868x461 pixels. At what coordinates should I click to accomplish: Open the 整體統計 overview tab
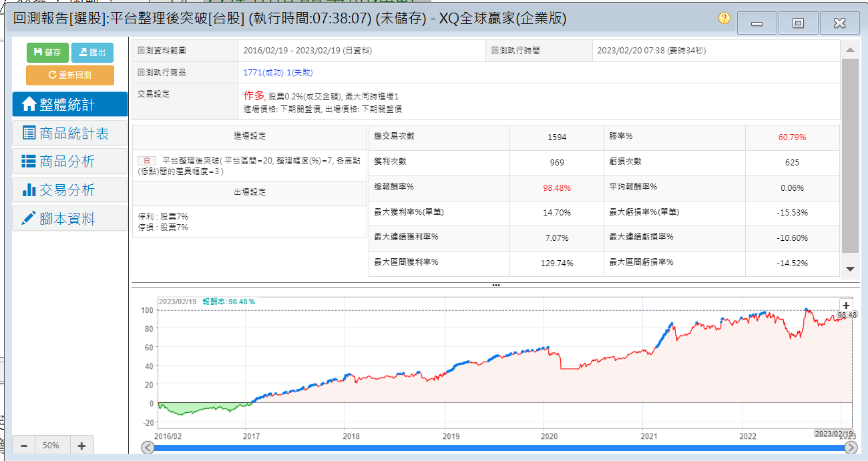(x=69, y=105)
